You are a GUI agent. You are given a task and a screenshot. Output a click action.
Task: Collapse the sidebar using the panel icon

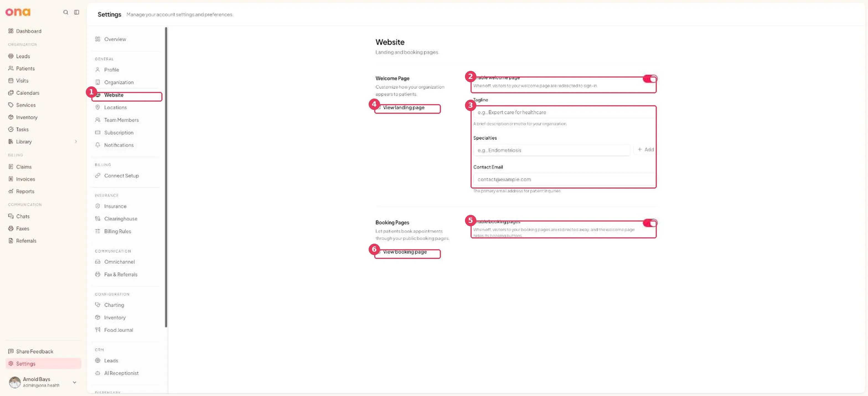(77, 12)
